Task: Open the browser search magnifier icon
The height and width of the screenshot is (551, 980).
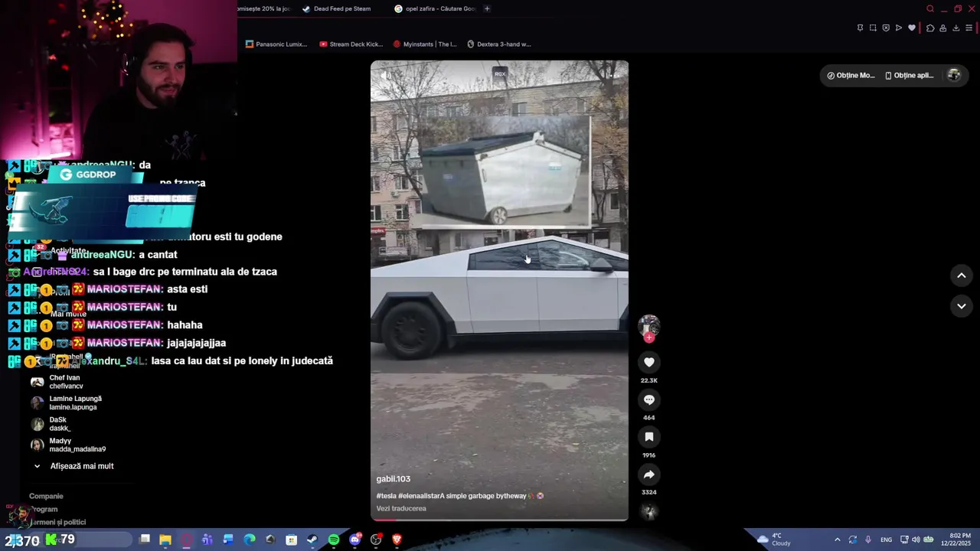Action: click(x=930, y=9)
